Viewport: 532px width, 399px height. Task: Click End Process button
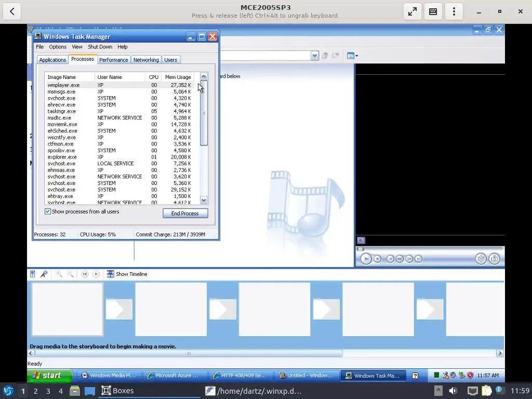[185, 213]
